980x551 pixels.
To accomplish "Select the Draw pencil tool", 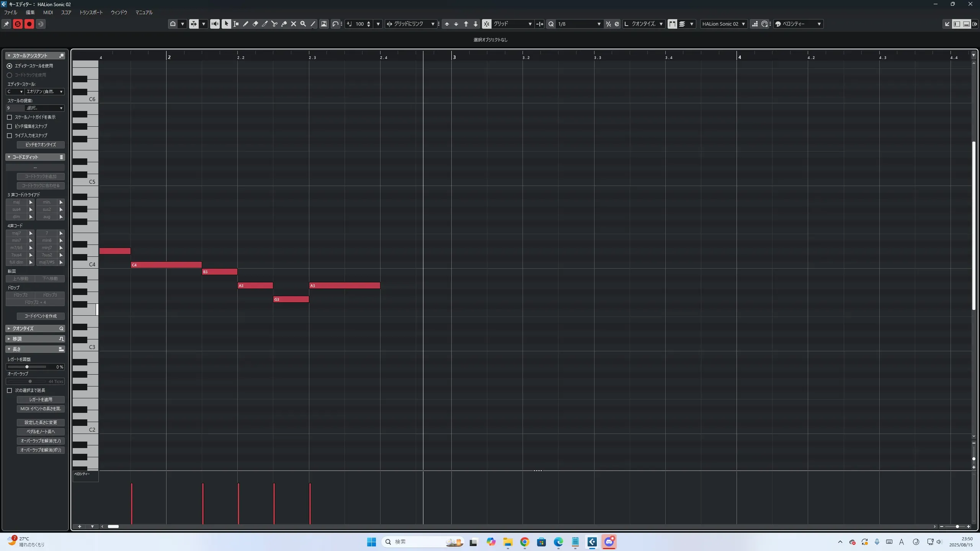I will [x=246, y=24].
